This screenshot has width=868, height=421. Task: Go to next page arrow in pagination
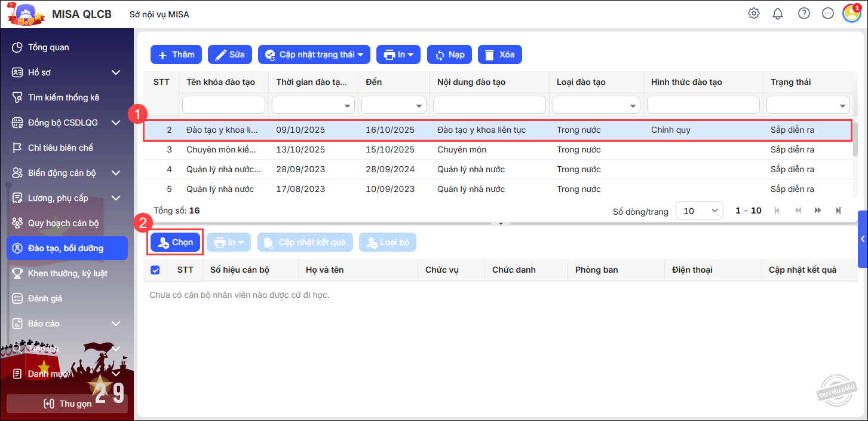click(x=818, y=210)
